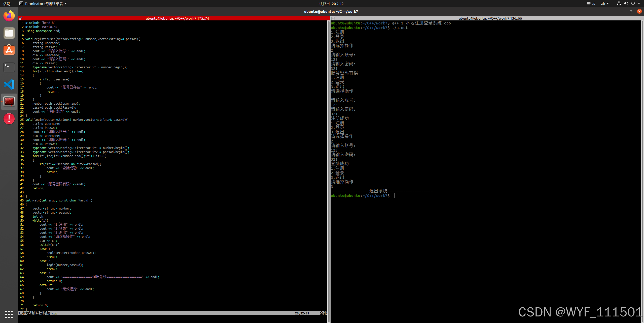Select the us keyboard layout indicator

tap(591, 4)
